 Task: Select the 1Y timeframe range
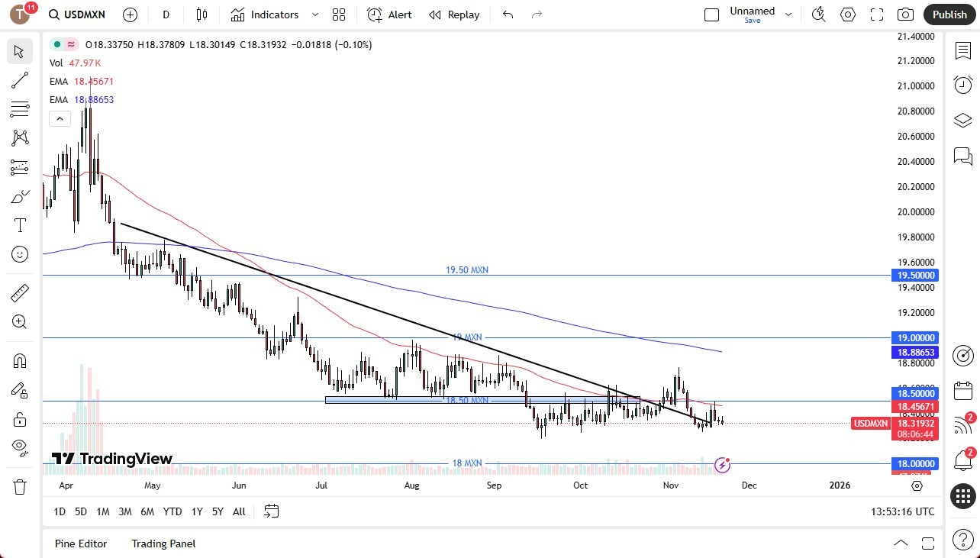(196, 511)
